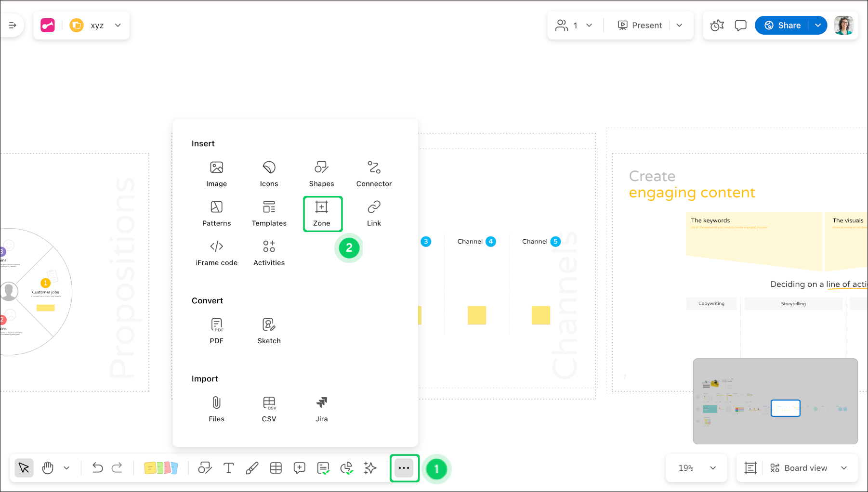868x492 pixels.
Task: Start Present mode
Action: [x=640, y=26]
